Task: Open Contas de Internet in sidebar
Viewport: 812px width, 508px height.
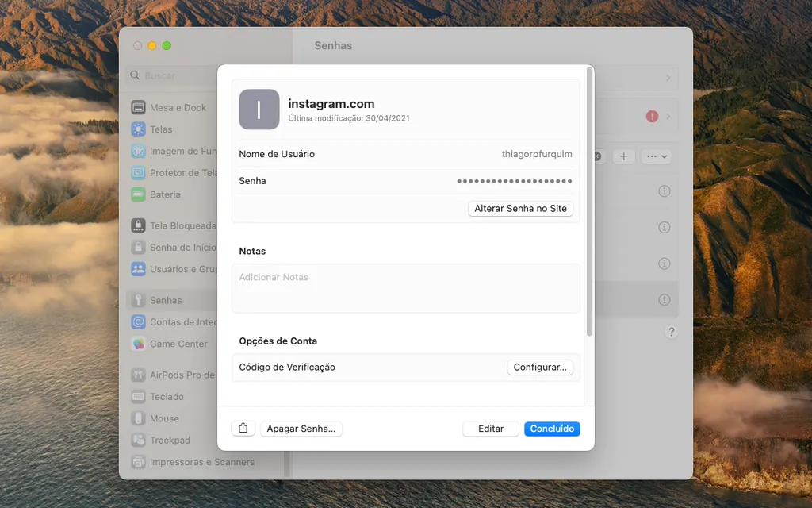Action: click(x=174, y=322)
